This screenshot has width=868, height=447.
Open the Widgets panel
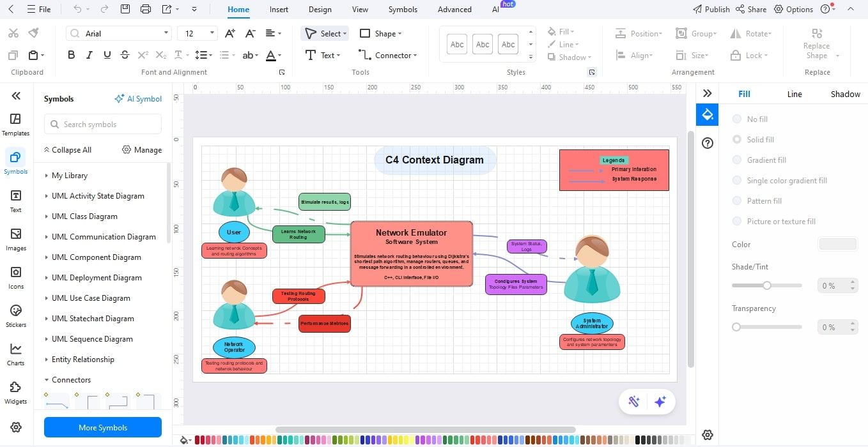[x=15, y=391]
